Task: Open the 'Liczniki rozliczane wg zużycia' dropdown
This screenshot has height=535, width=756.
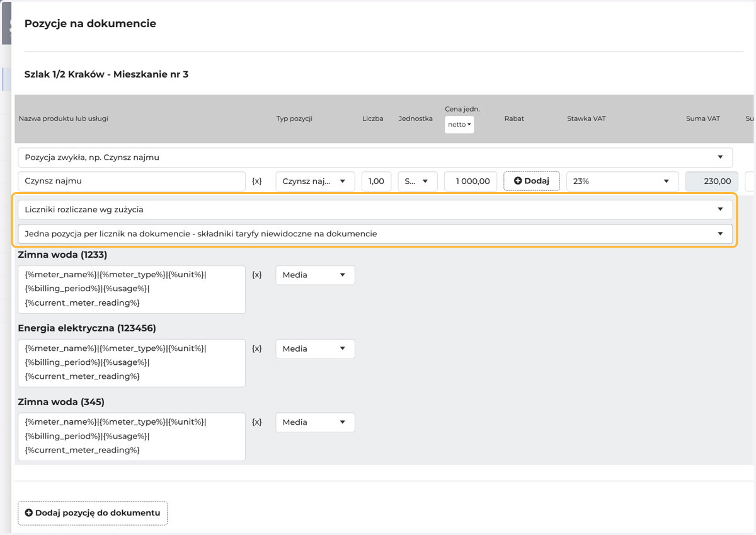Action: tap(375, 209)
